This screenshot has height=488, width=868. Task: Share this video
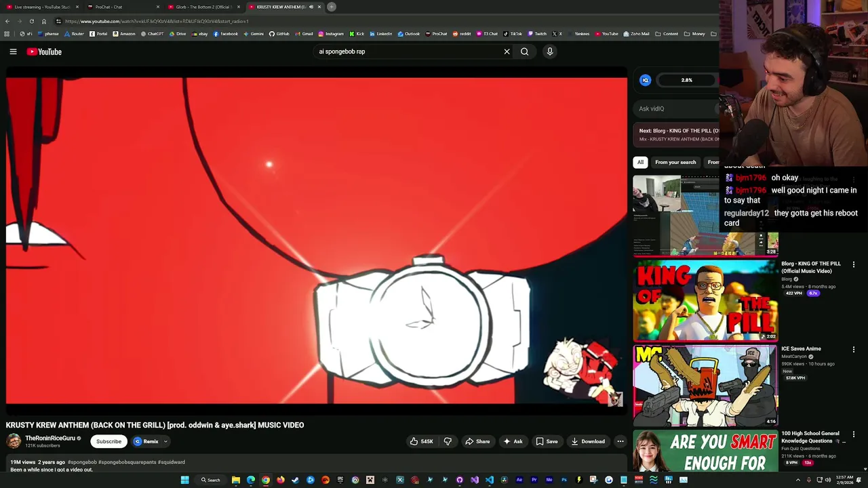(477, 441)
